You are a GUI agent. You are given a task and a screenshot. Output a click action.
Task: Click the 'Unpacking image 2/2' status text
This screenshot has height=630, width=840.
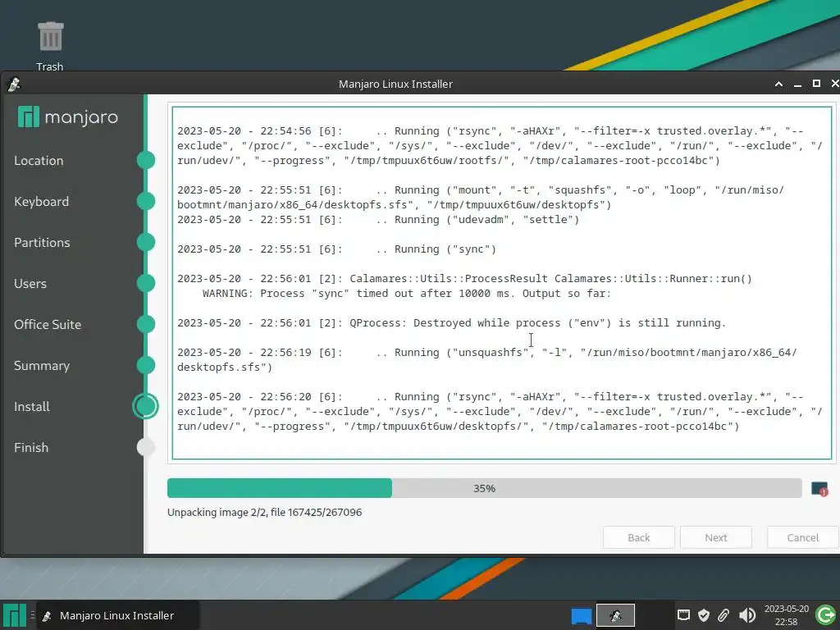coord(265,512)
